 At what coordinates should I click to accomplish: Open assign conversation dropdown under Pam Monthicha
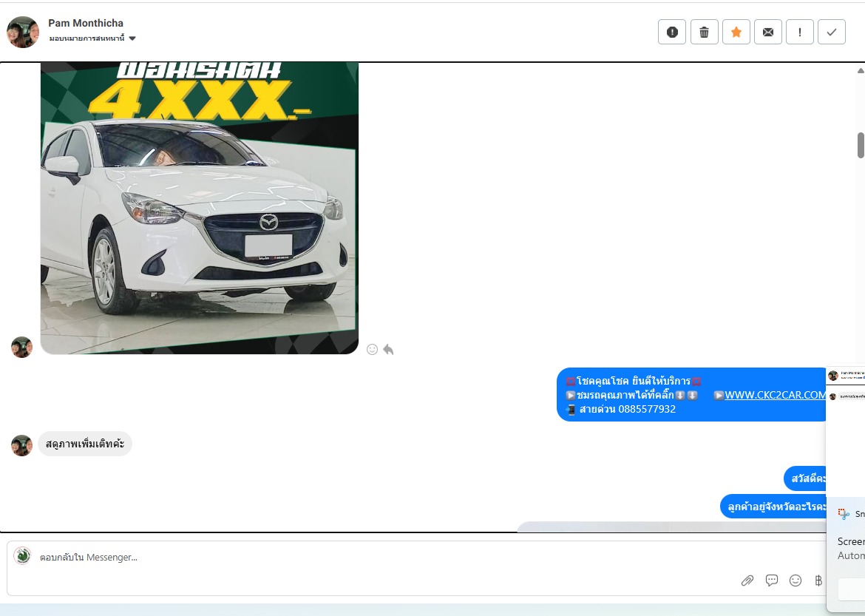point(92,38)
